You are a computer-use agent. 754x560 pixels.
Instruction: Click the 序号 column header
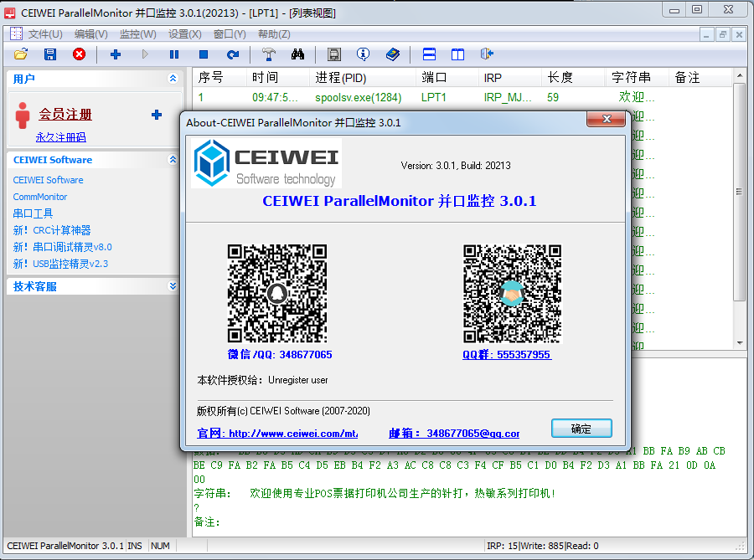point(219,77)
